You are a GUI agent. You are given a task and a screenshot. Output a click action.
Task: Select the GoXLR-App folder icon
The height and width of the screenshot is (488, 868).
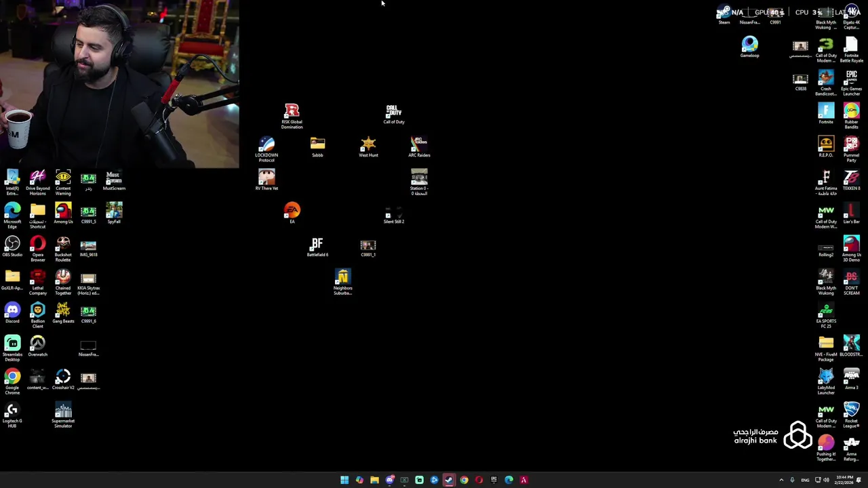(12, 280)
